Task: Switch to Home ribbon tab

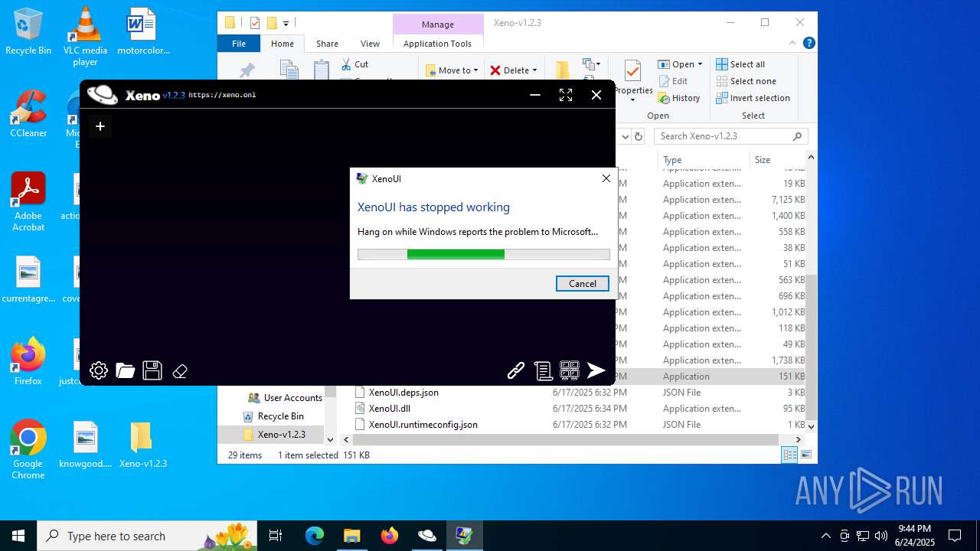Action: click(x=282, y=44)
